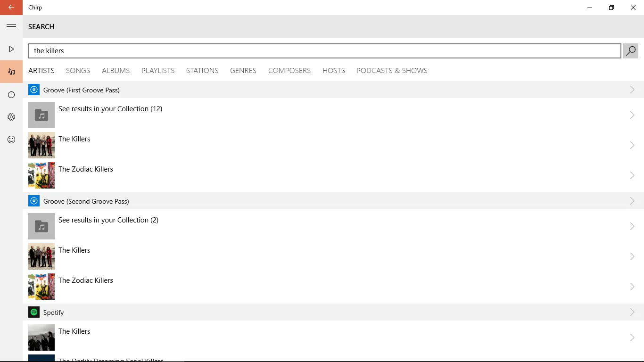Click Groove (Second Groove Pass) header label
Image resolution: width=644 pixels, height=362 pixels.
pyautogui.click(x=86, y=201)
